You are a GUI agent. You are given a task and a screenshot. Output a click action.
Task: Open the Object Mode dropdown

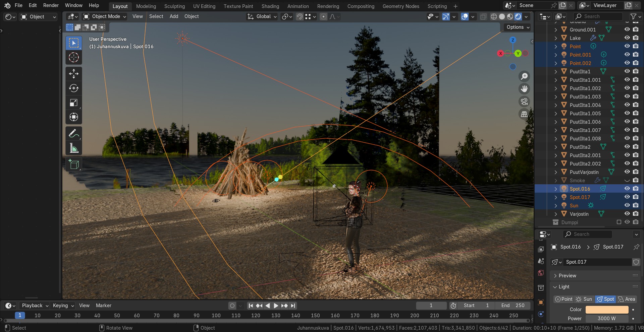(105, 16)
